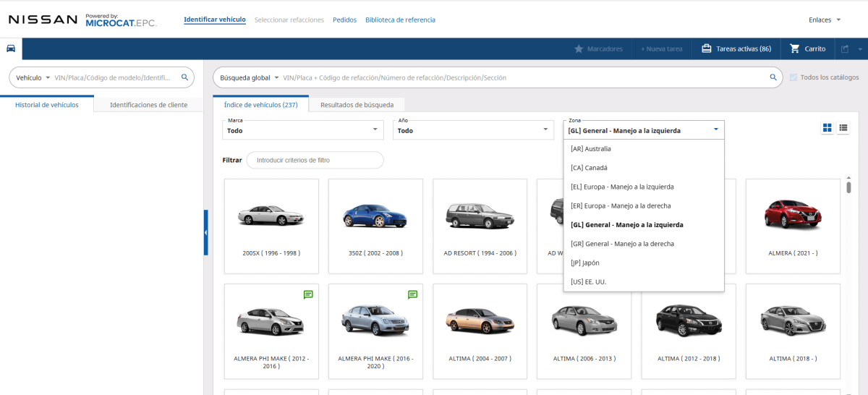Collapse the left vehicle history panel

pyautogui.click(x=205, y=232)
